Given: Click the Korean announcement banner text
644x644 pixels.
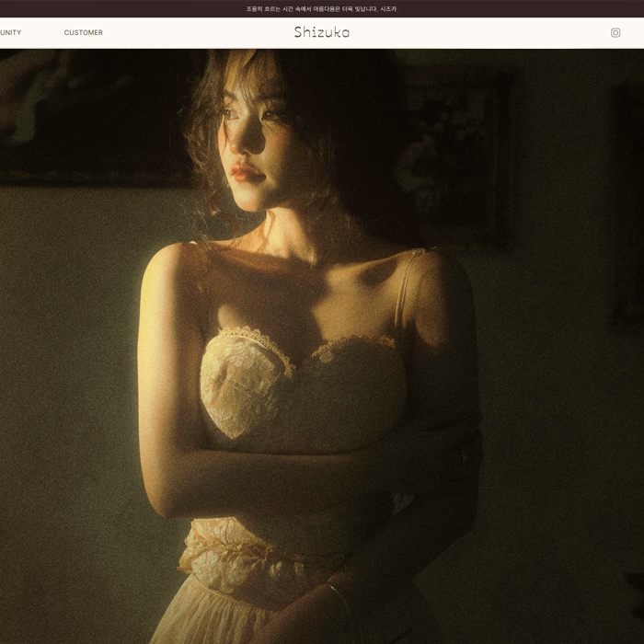Looking at the screenshot, I should 322,8.
